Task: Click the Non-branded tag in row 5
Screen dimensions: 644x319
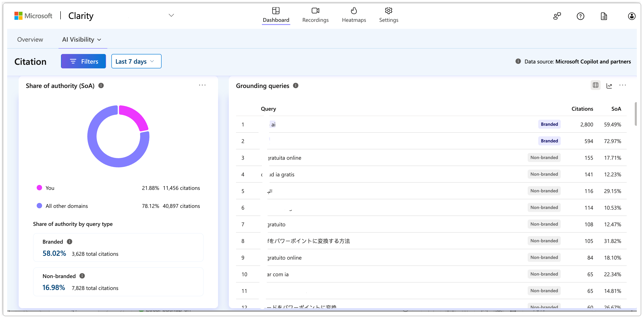Action: point(544,191)
